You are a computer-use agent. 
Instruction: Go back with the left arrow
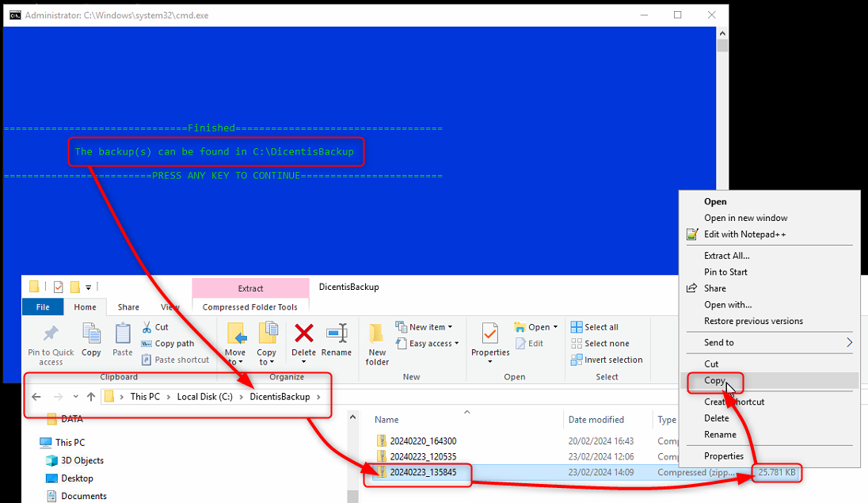(36, 397)
